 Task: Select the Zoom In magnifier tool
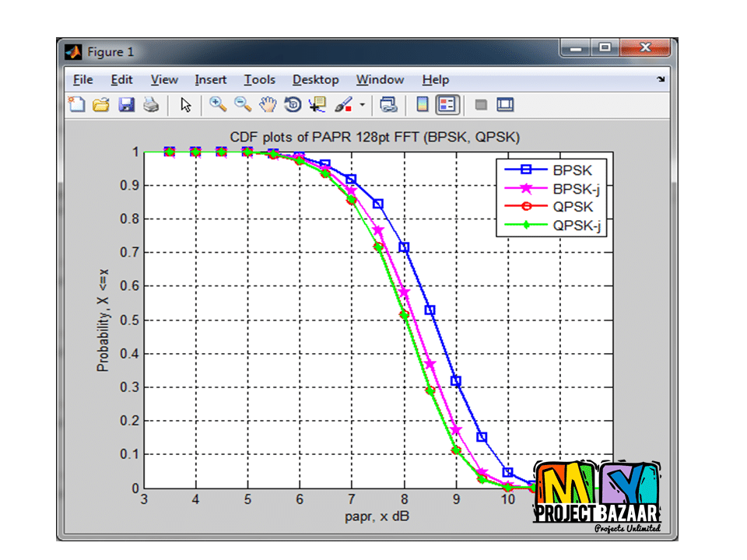(x=217, y=105)
